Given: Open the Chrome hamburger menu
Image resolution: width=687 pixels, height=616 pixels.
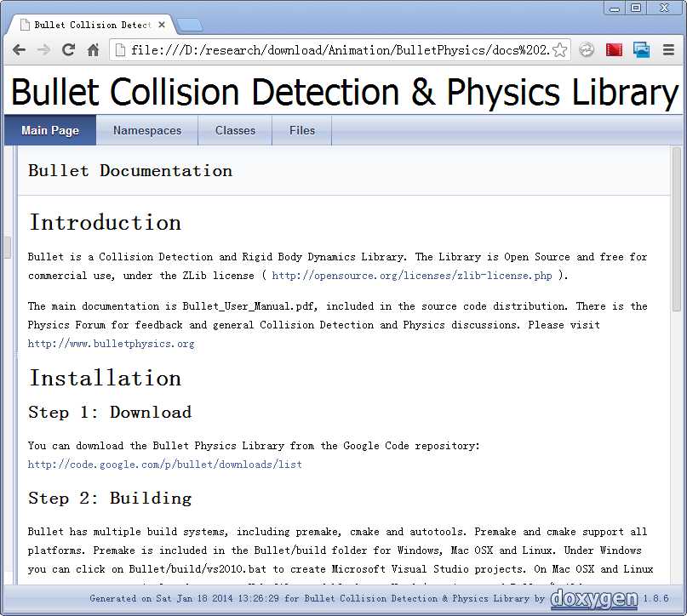Looking at the screenshot, I should click(668, 50).
